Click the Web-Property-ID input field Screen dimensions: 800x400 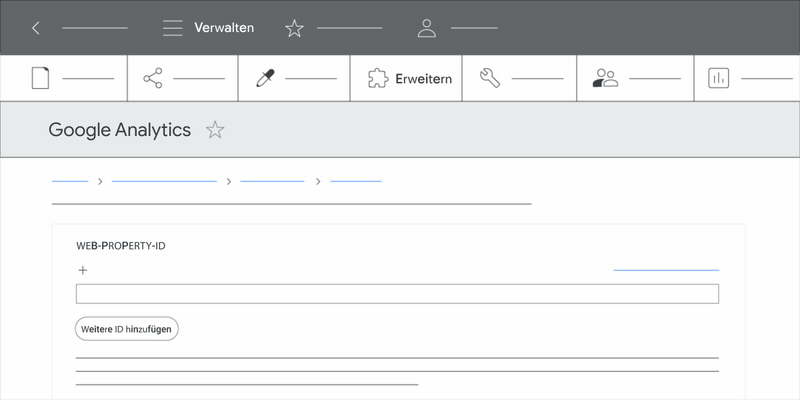click(397, 294)
